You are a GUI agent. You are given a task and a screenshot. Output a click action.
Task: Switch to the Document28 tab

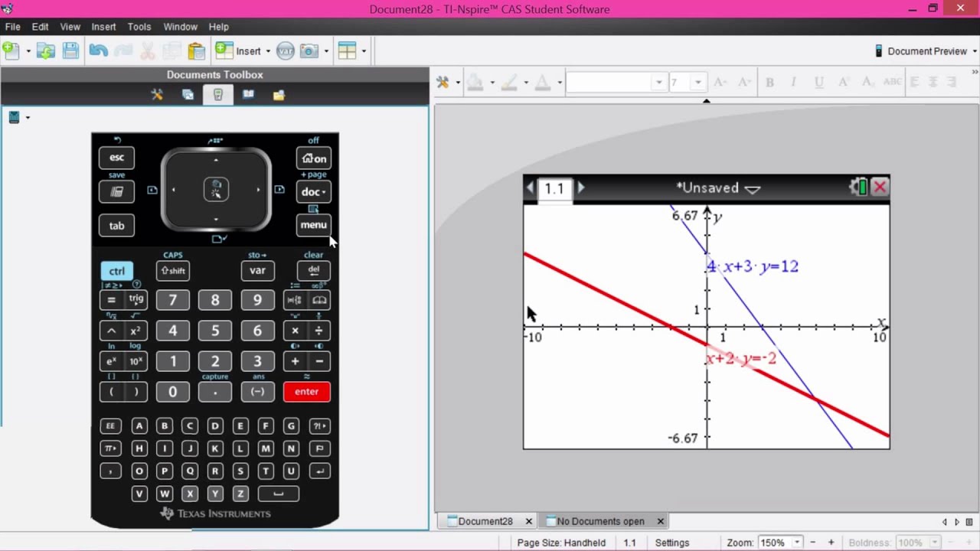[485, 521]
